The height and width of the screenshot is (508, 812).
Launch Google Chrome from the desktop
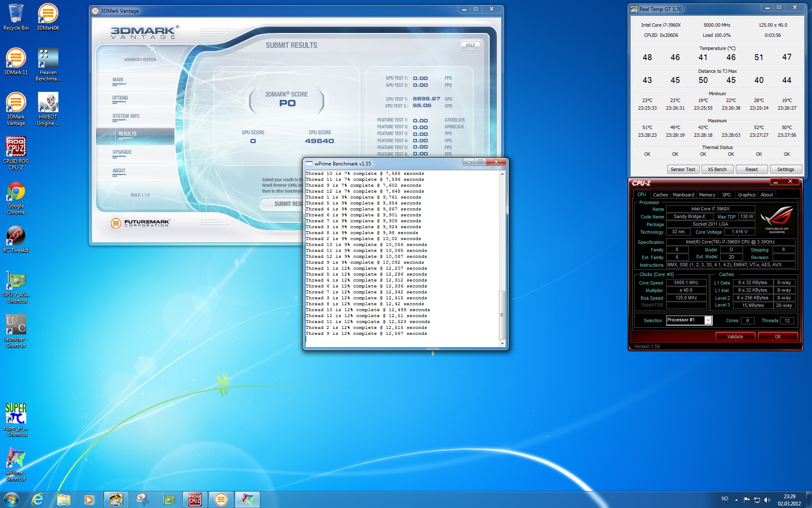coord(16,198)
